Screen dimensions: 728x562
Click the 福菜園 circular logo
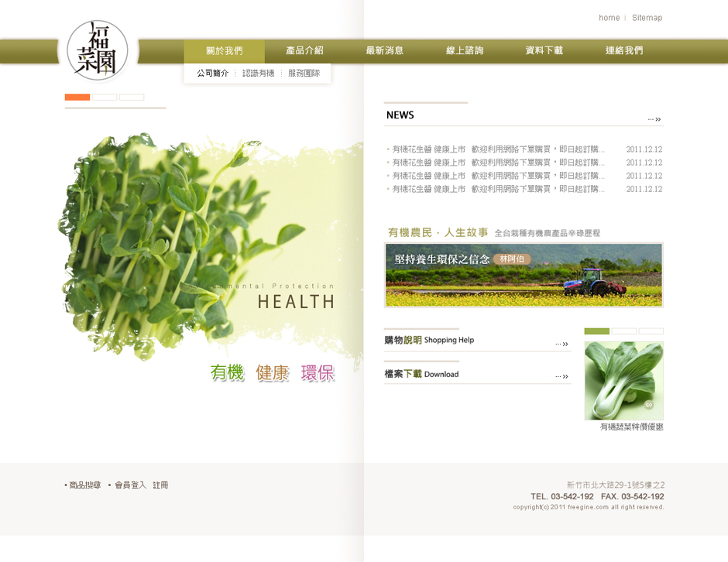click(x=97, y=50)
